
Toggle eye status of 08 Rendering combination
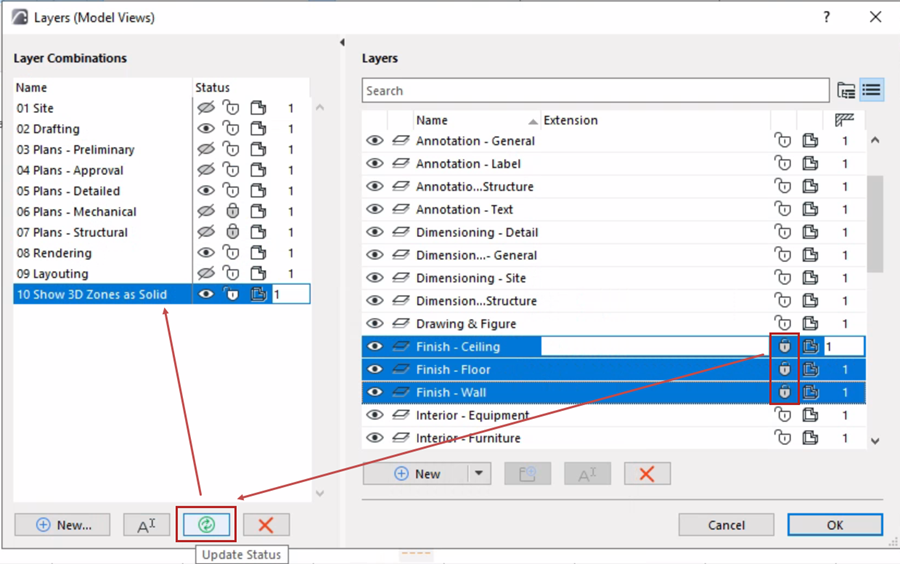(205, 252)
